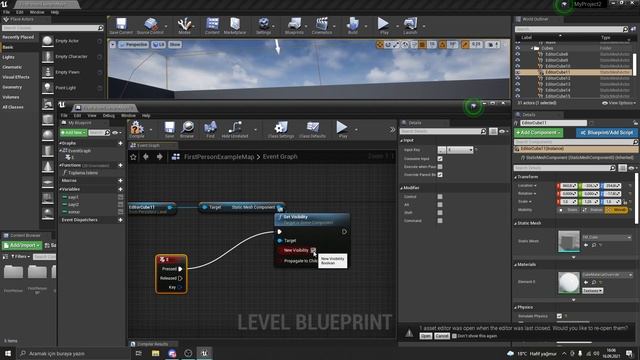The width and height of the screenshot is (640, 360).
Task: Open Marketplace from main toolbar
Action: (235, 26)
